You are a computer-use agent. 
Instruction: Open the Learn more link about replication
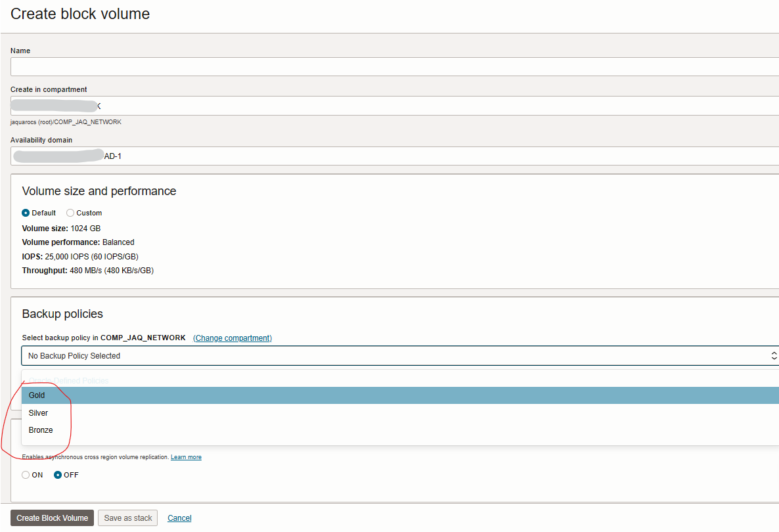tap(186, 456)
